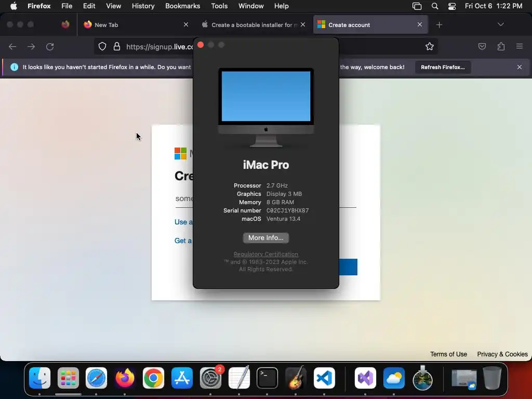Open a new tab with plus button
This screenshot has height=399, width=532.
click(x=440, y=25)
